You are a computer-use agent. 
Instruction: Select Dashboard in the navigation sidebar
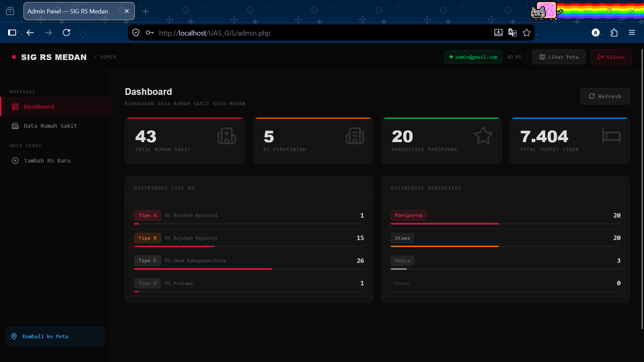(55, 107)
